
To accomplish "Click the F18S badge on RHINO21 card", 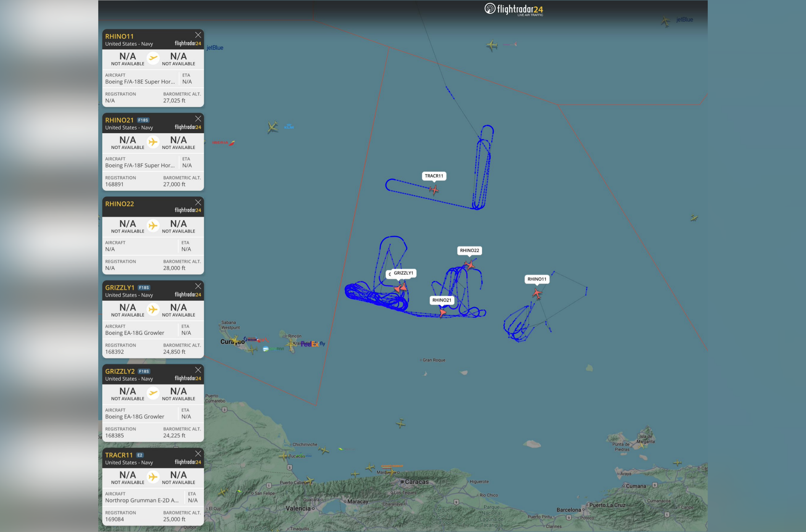I will coord(143,120).
